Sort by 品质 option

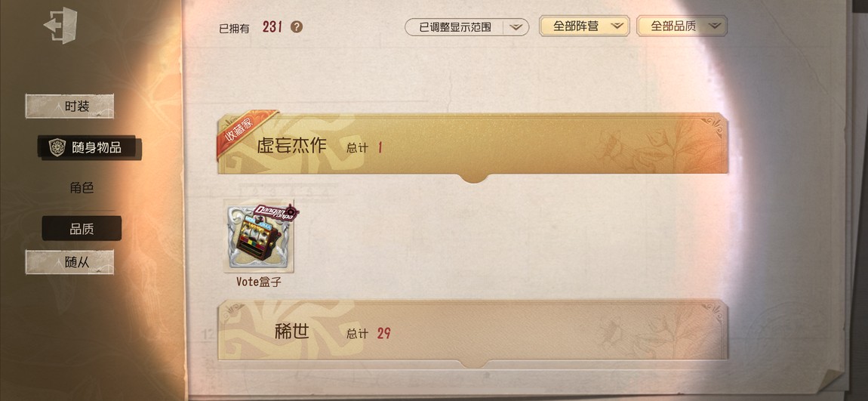pyautogui.click(x=82, y=228)
